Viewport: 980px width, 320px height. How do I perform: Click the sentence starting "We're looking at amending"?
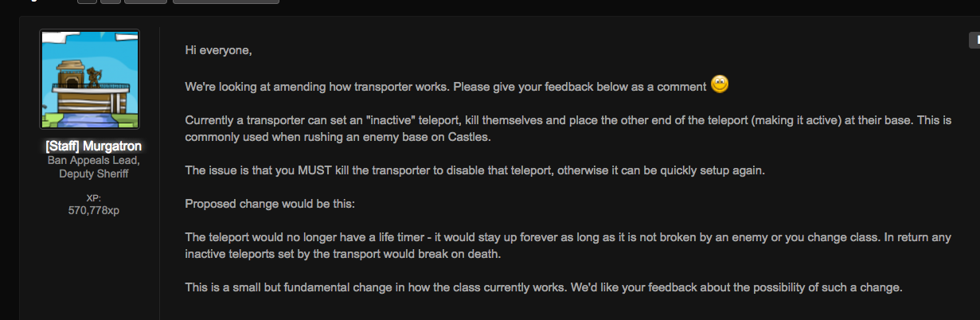446,86
